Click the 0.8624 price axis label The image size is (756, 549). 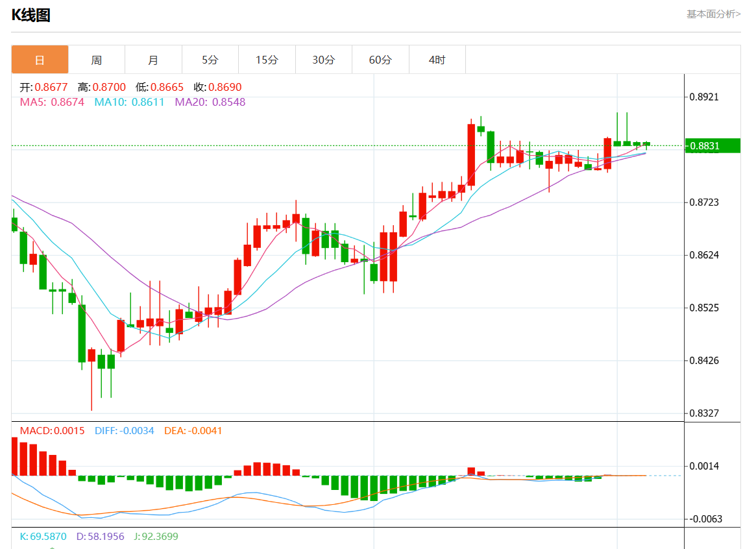point(704,255)
